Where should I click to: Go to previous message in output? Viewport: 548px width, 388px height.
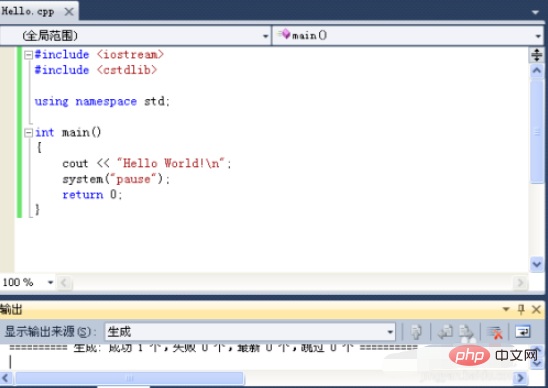click(x=446, y=332)
